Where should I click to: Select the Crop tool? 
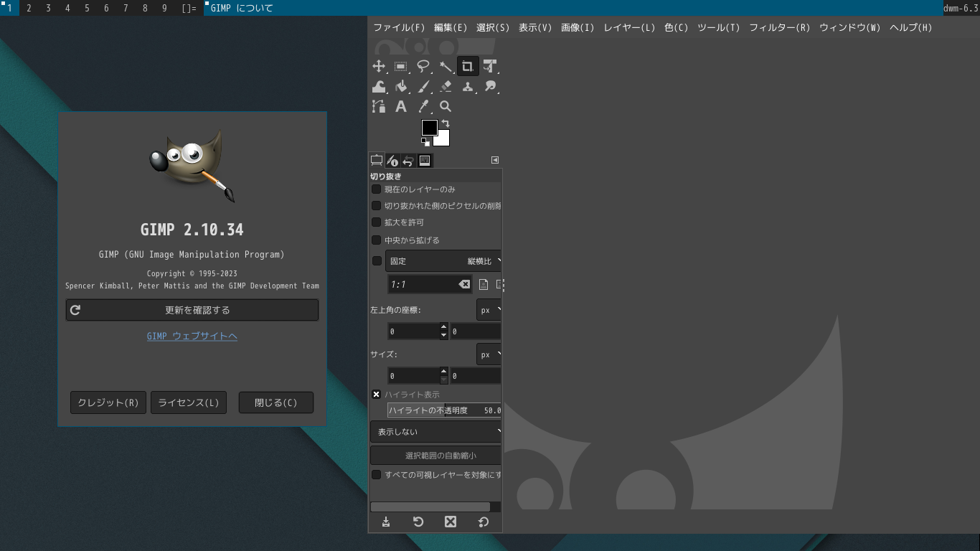[x=468, y=67]
